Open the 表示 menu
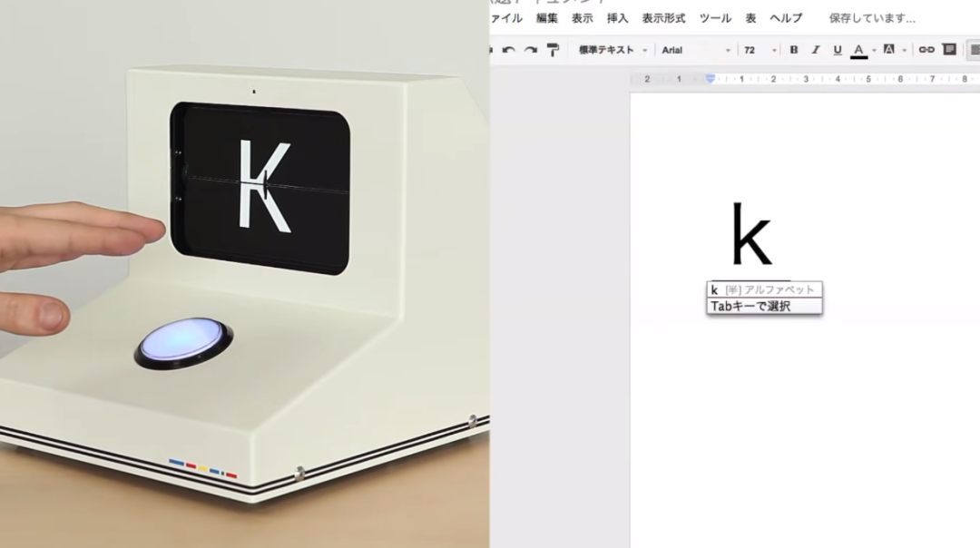Viewport: 980px width, 548px height. click(582, 18)
